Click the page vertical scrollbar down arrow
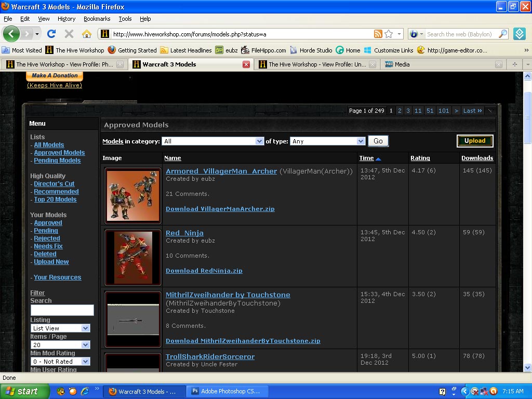 click(x=527, y=367)
